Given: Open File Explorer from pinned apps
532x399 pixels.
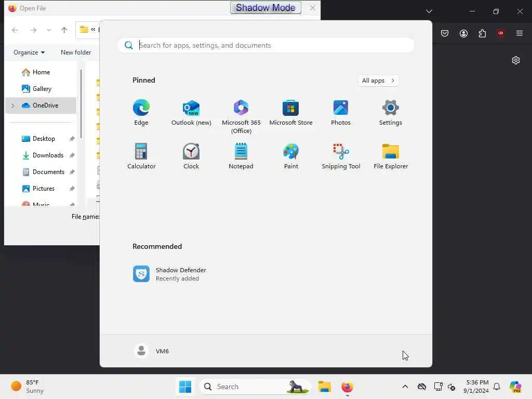Looking at the screenshot, I should [x=391, y=156].
